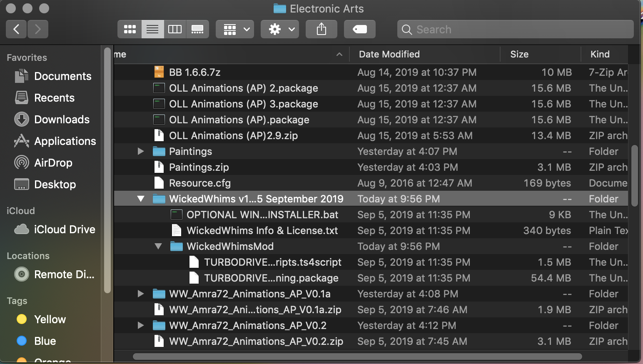Viewport: 643px width, 364px height.
Task: Go forward to the next folder
Action: (38, 29)
